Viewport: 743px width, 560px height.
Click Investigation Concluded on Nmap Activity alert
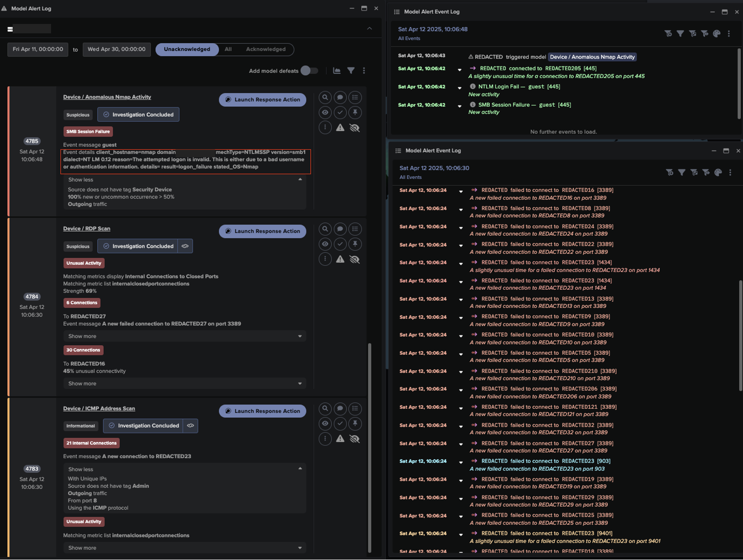tap(138, 115)
